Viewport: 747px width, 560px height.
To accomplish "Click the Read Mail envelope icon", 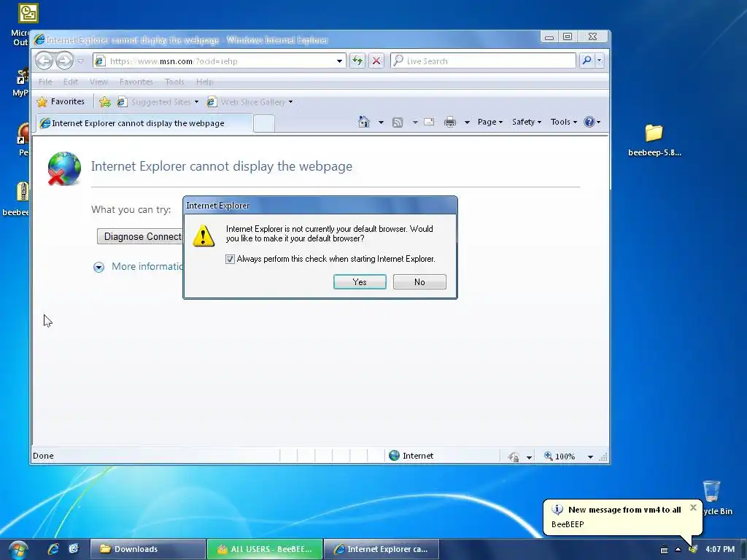I will [x=429, y=122].
